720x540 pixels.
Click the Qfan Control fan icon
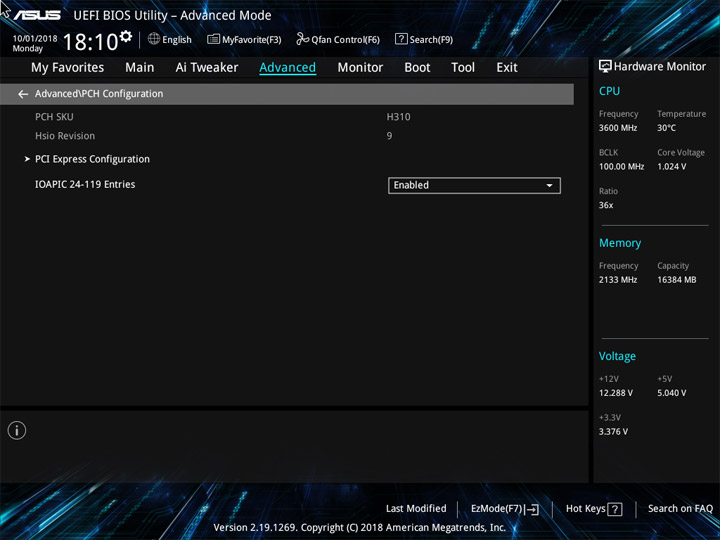point(302,39)
